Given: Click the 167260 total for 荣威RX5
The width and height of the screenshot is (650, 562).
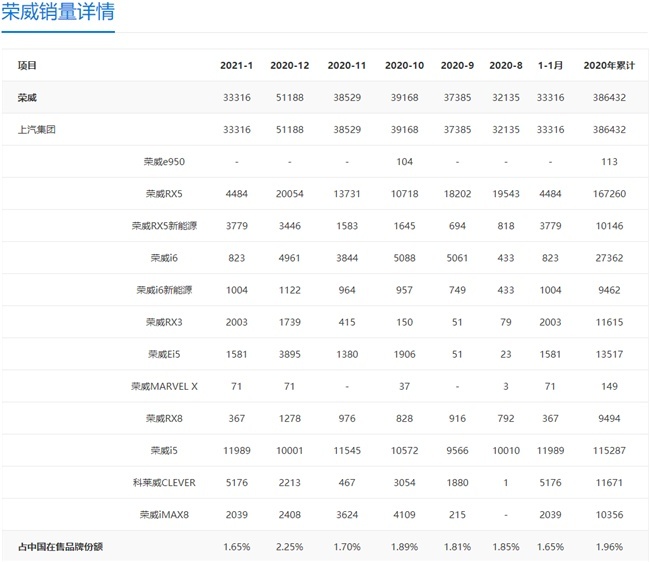Looking at the screenshot, I should click(609, 194).
